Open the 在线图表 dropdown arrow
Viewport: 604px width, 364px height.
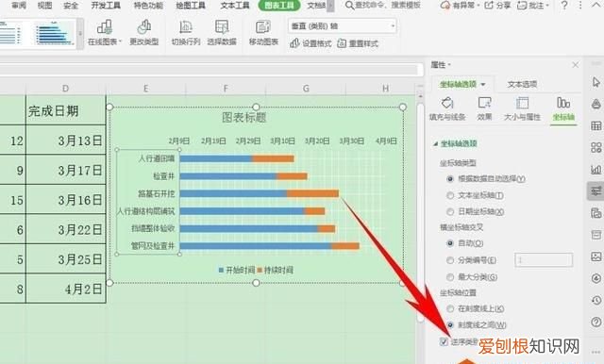120,41
